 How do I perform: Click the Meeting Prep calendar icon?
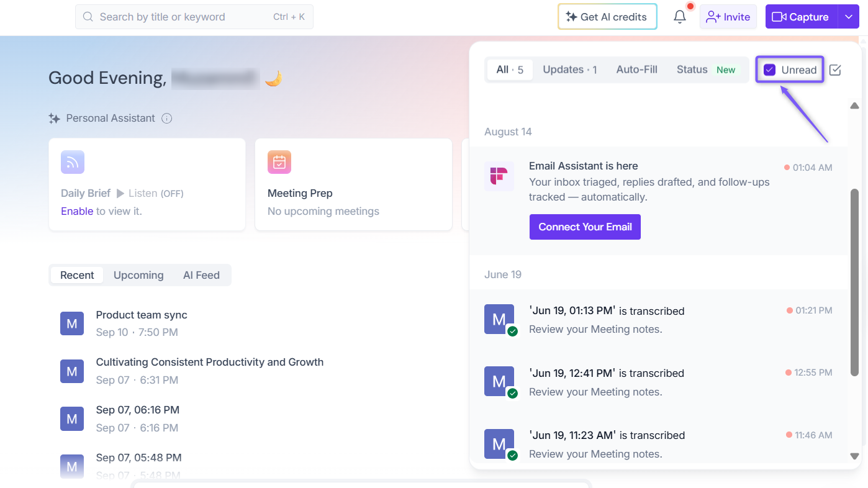279,162
